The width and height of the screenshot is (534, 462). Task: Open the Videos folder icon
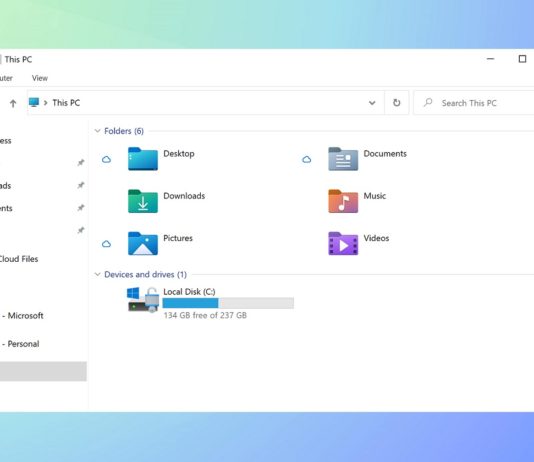click(343, 243)
